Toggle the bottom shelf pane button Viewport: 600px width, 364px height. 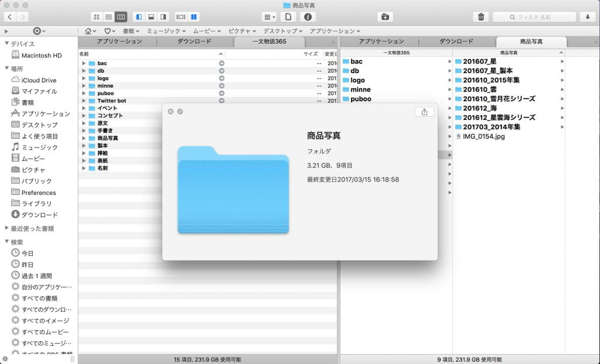(151, 17)
